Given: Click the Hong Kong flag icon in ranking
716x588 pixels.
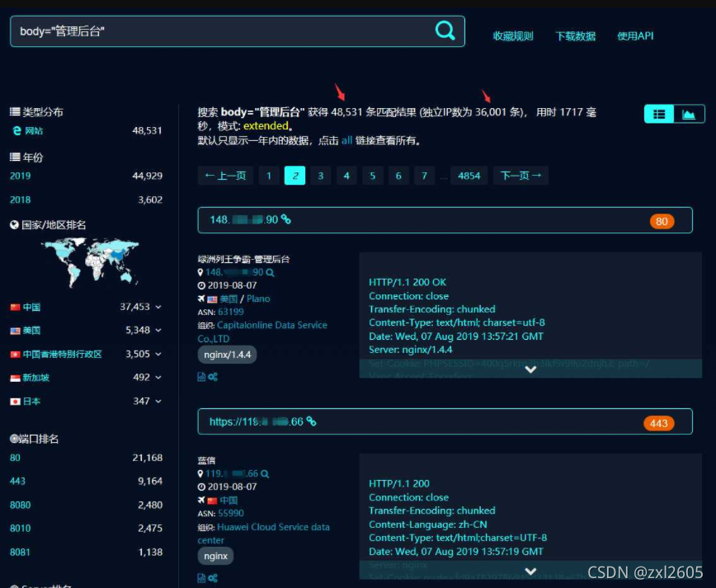Looking at the screenshot, I should tap(15, 355).
